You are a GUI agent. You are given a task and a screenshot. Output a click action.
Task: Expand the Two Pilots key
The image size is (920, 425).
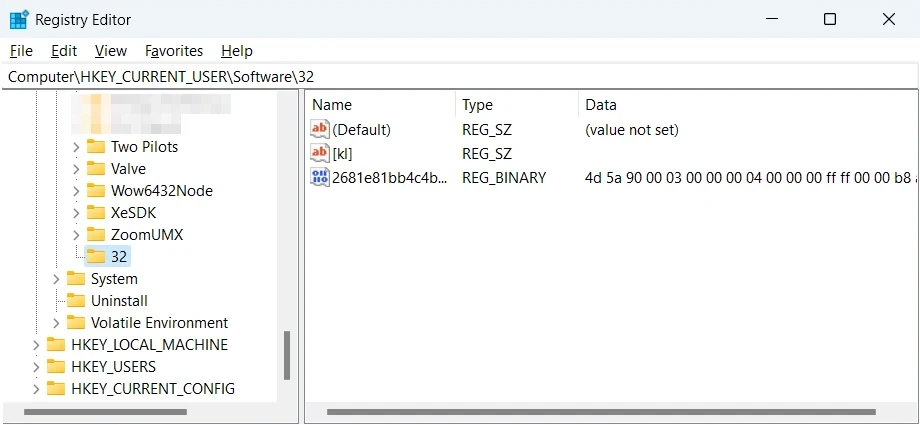point(76,147)
